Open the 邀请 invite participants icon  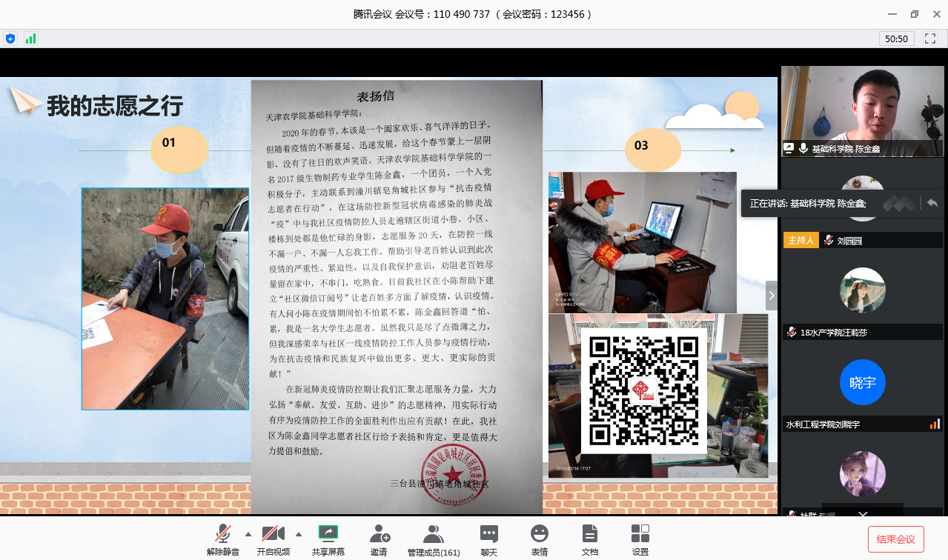click(379, 540)
